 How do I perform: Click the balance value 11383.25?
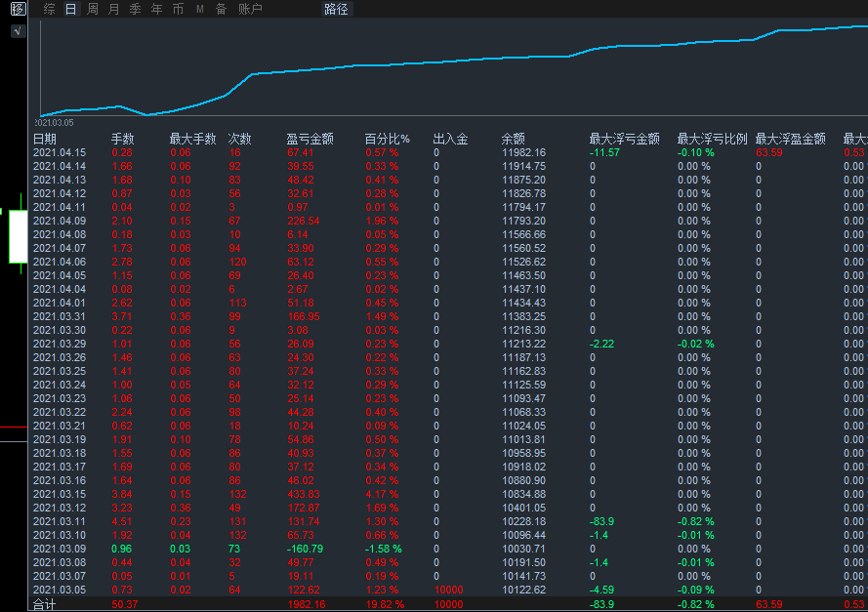523,316
